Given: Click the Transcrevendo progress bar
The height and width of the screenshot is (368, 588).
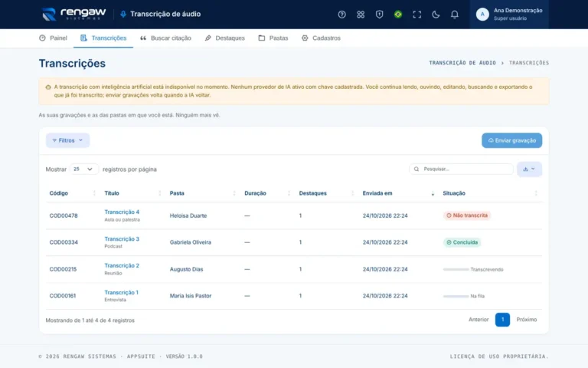Looking at the screenshot, I should click(x=456, y=269).
